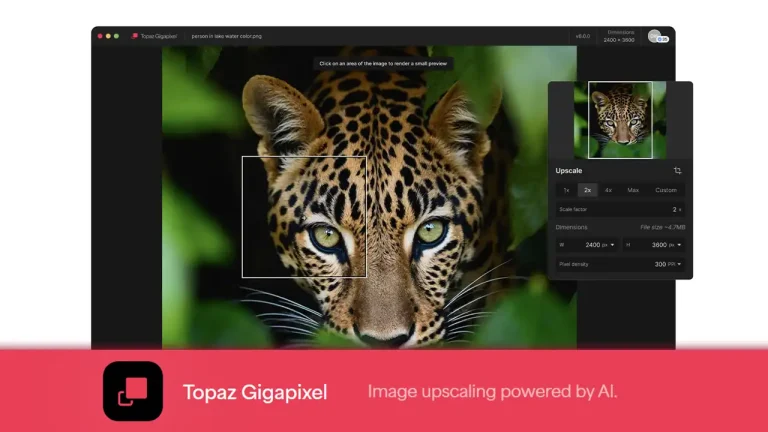Click the File size ~4.7MB text
Image resolution: width=768 pixels, height=432 pixels.
point(663,227)
